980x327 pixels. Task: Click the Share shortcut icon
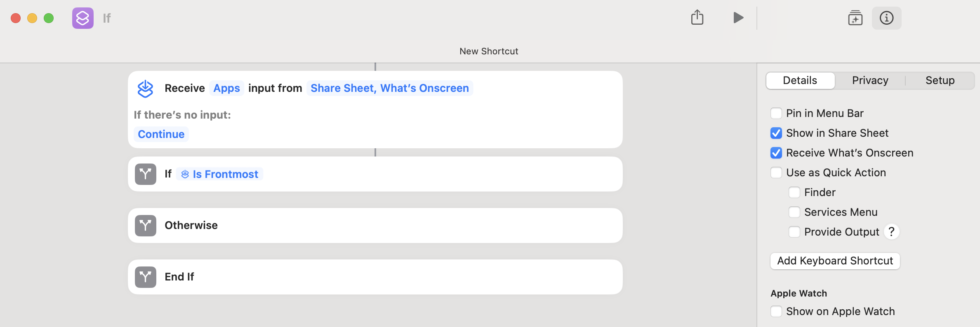[697, 18]
